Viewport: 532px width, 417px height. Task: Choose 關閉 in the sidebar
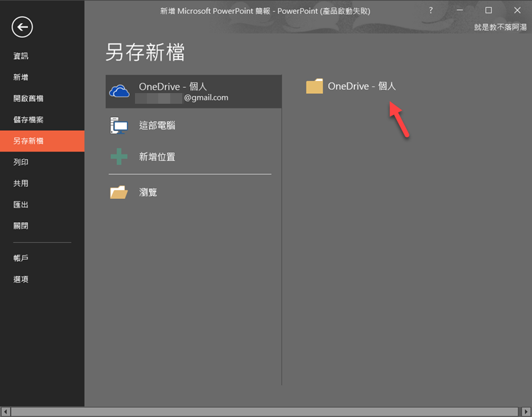[21, 226]
